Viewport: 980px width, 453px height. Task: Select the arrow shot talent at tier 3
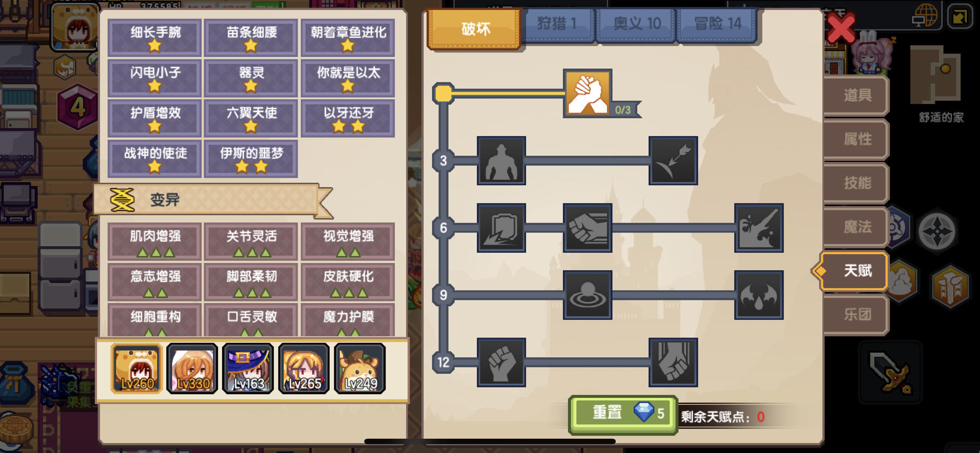click(x=673, y=161)
